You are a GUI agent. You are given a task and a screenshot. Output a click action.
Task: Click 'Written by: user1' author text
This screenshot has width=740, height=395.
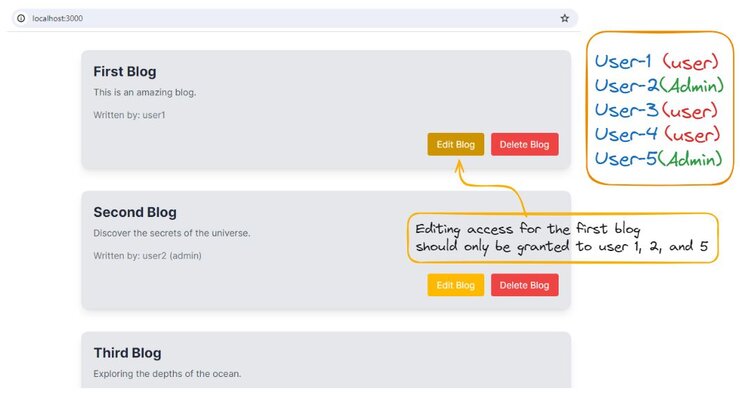(x=129, y=115)
